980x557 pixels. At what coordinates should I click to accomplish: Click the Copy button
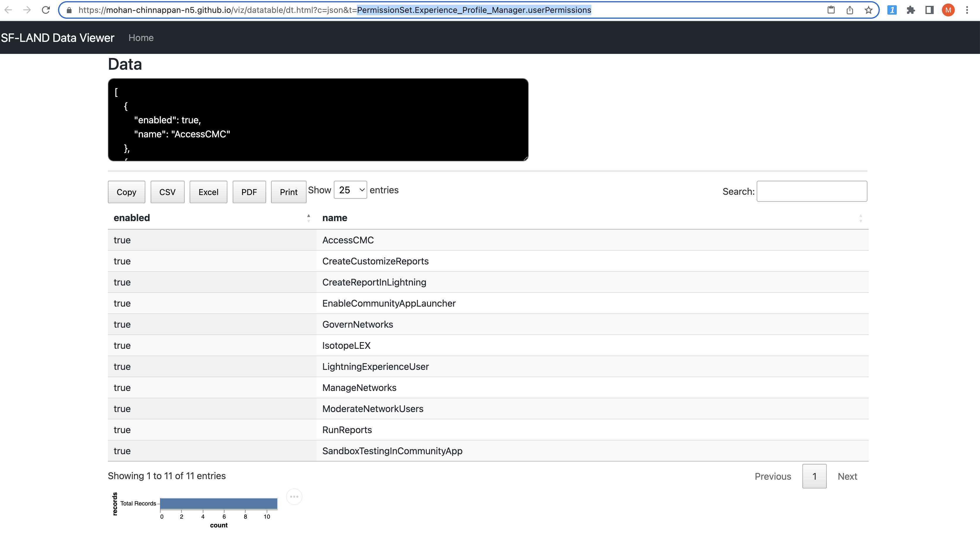[x=126, y=192]
